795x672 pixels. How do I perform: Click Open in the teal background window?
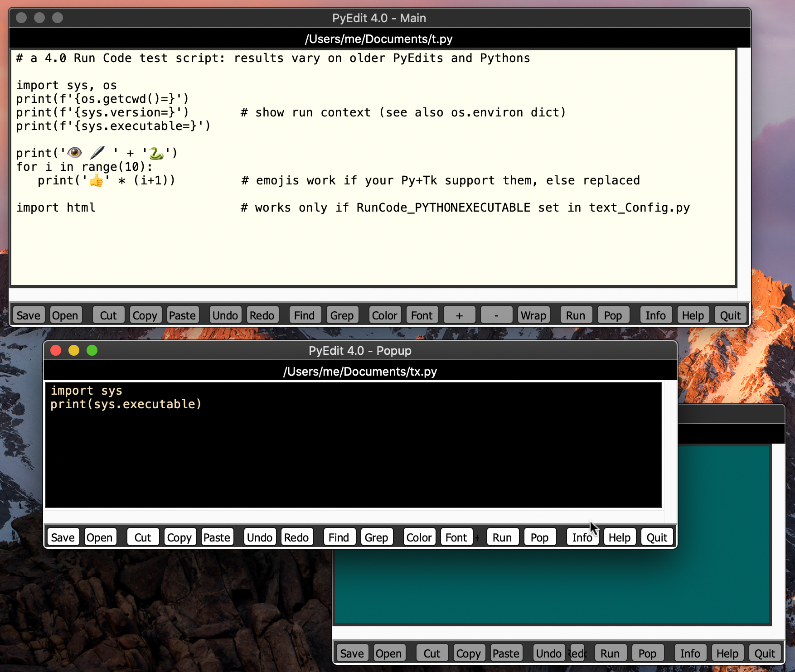click(389, 653)
